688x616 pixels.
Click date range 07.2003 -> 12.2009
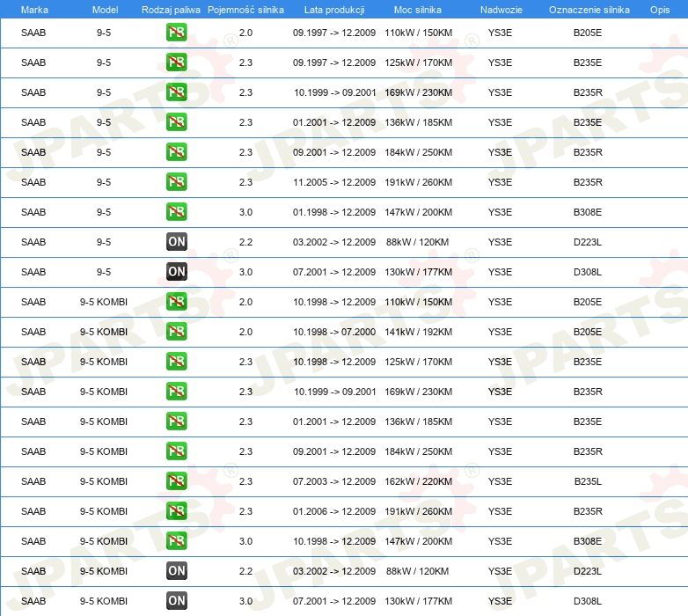[x=334, y=481]
